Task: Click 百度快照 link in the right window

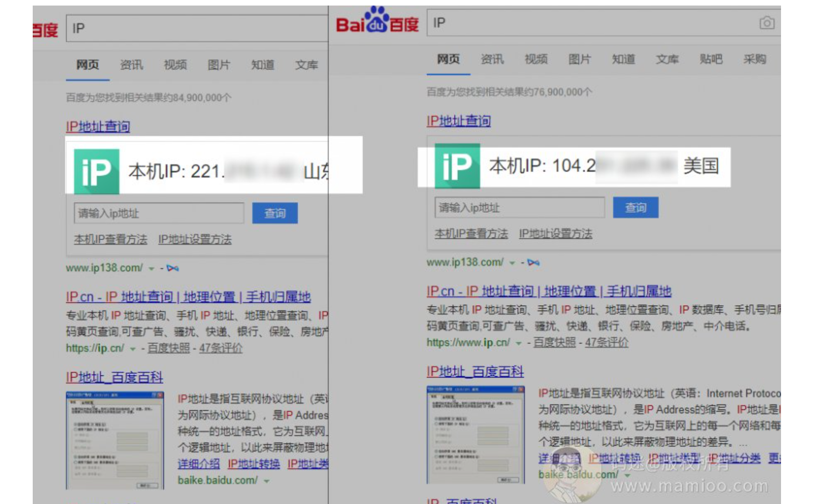Action: coord(555,343)
